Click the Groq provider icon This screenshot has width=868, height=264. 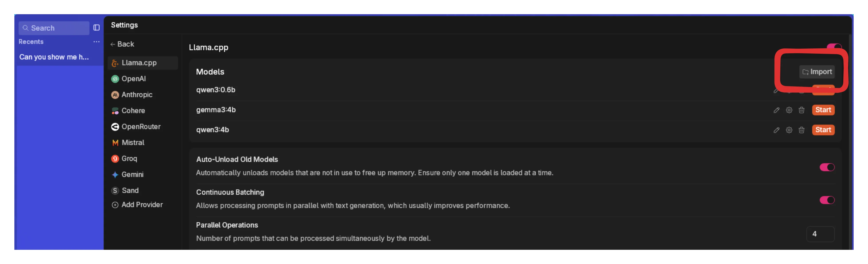(115, 158)
